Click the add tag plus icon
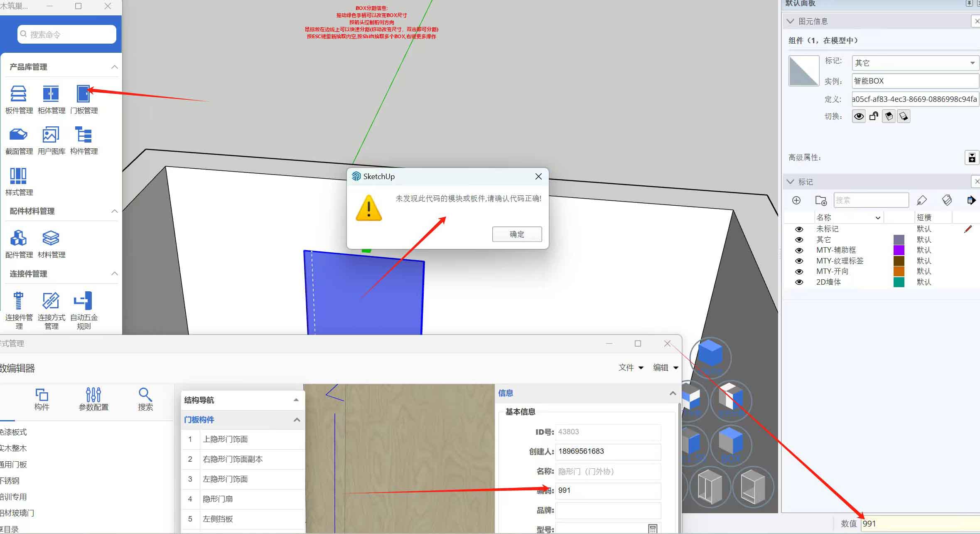The height and width of the screenshot is (534, 980). point(796,201)
